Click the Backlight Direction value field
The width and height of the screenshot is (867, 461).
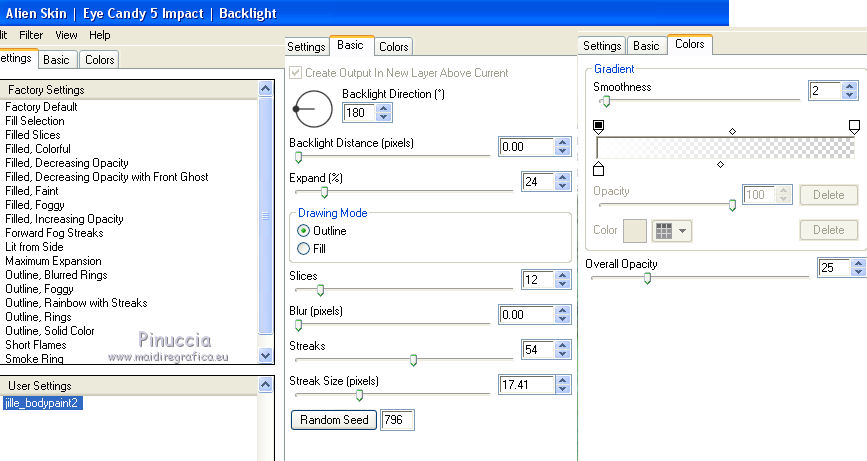click(359, 113)
